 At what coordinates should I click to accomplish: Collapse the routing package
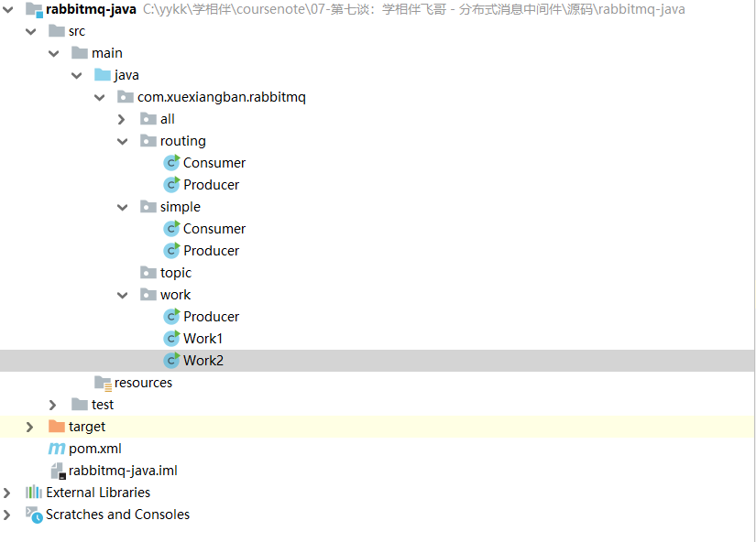[123, 141]
